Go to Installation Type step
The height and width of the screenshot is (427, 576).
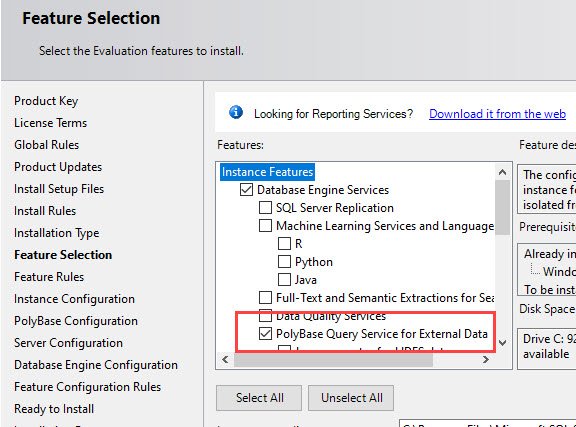[57, 233]
